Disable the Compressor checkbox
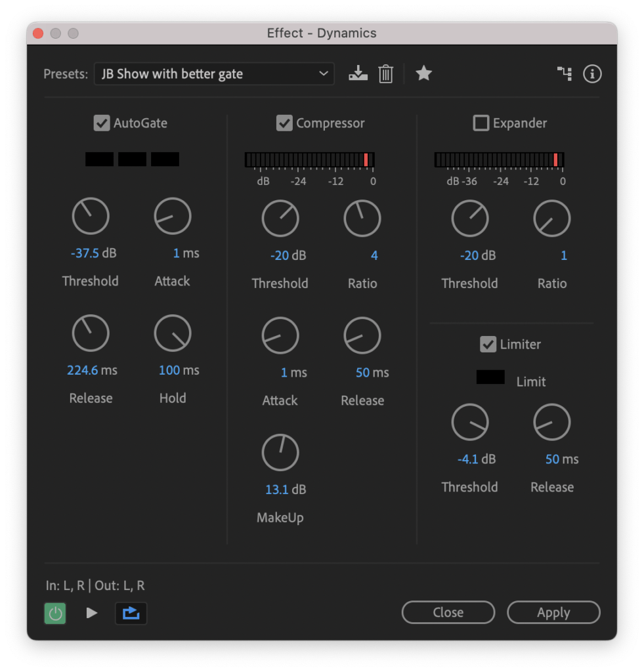The height and width of the screenshot is (672, 644). [284, 123]
